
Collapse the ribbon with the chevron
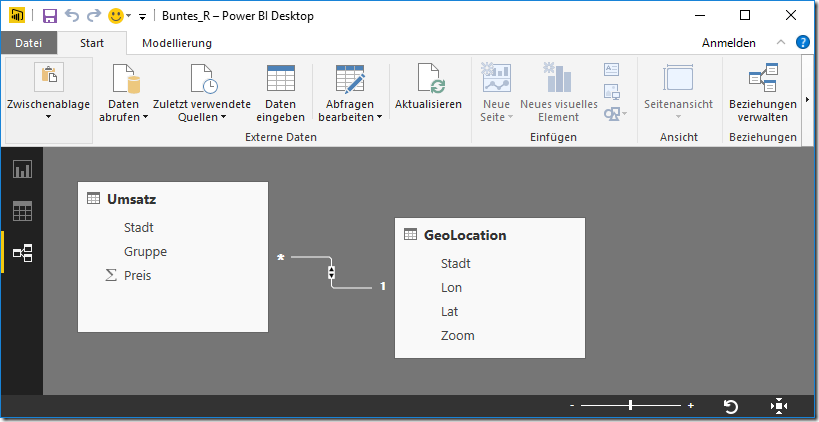[x=780, y=43]
